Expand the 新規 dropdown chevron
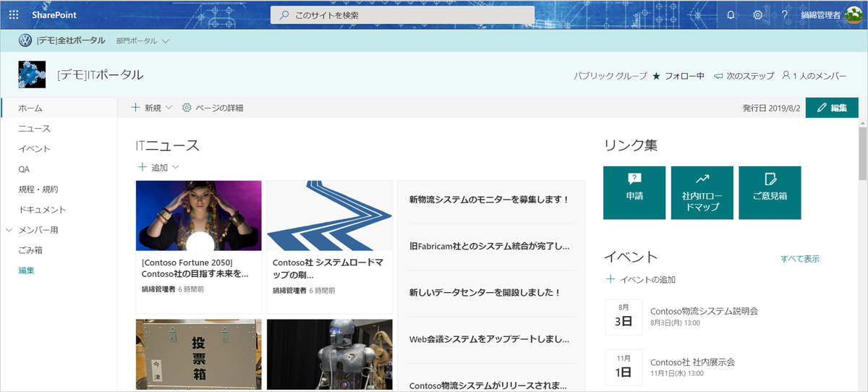This screenshot has height=392, width=868. (169, 108)
